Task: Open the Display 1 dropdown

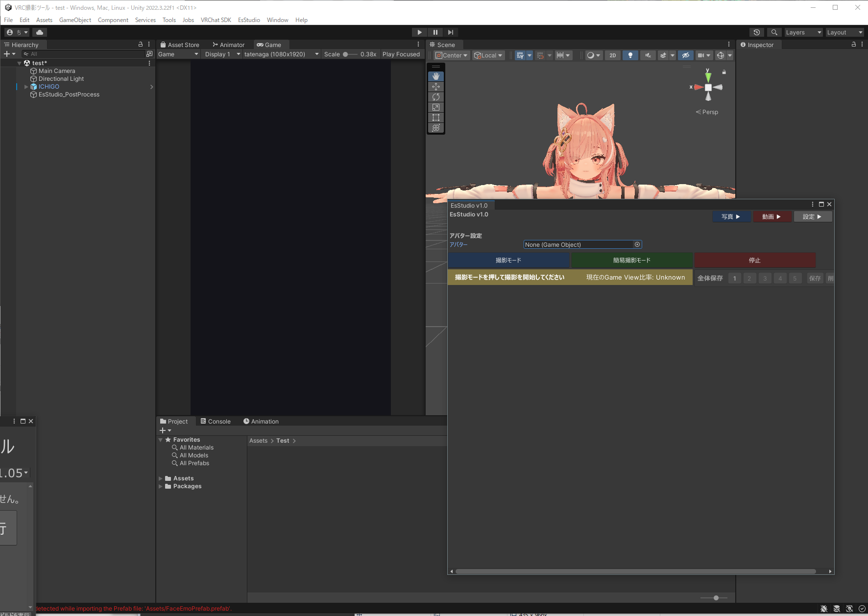Action: (222, 54)
